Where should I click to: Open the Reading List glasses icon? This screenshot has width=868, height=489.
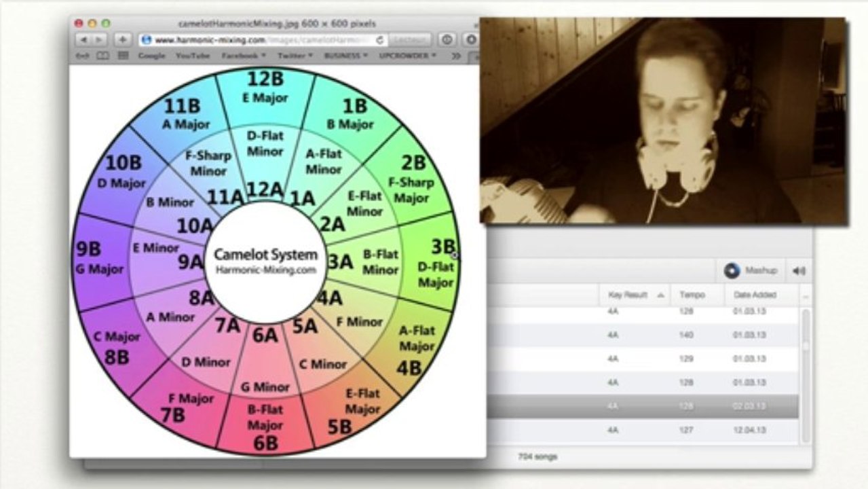(83, 56)
